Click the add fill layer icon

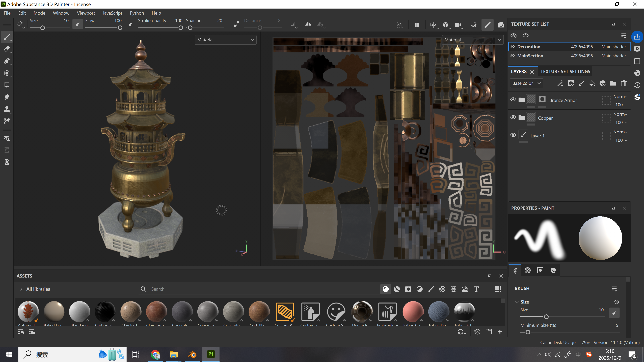(592, 83)
